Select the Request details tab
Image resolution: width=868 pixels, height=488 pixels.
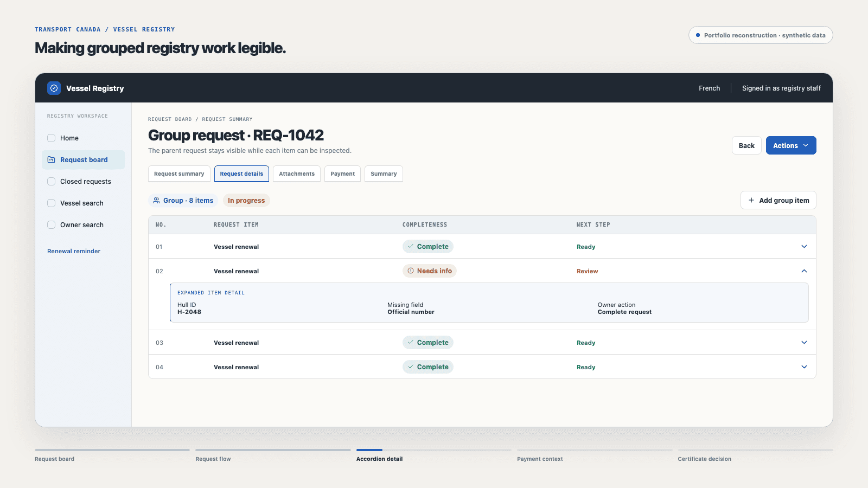pyautogui.click(x=241, y=174)
